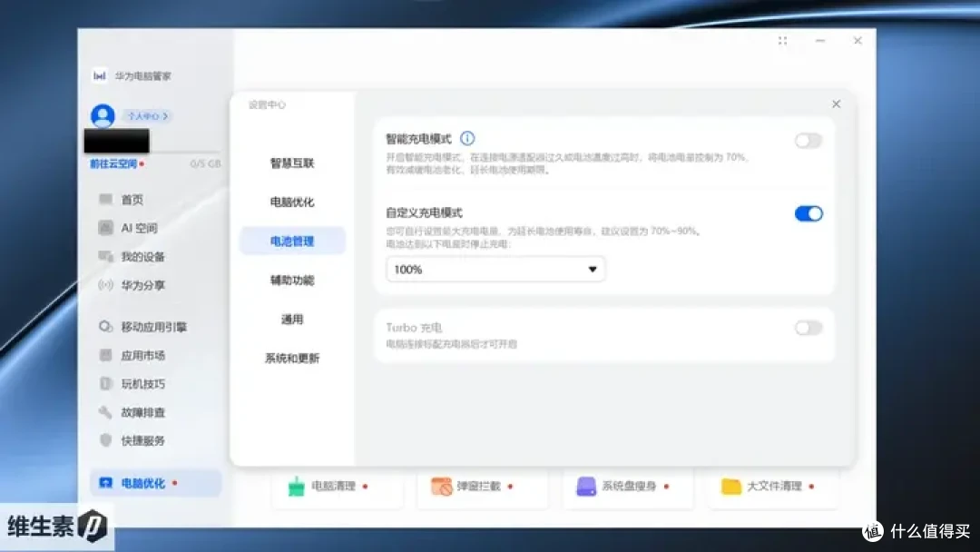The height and width of the screenshot is (552, 980).
Task: Select the 系统和更新 settings tab
Action: [x=292, y=359]
